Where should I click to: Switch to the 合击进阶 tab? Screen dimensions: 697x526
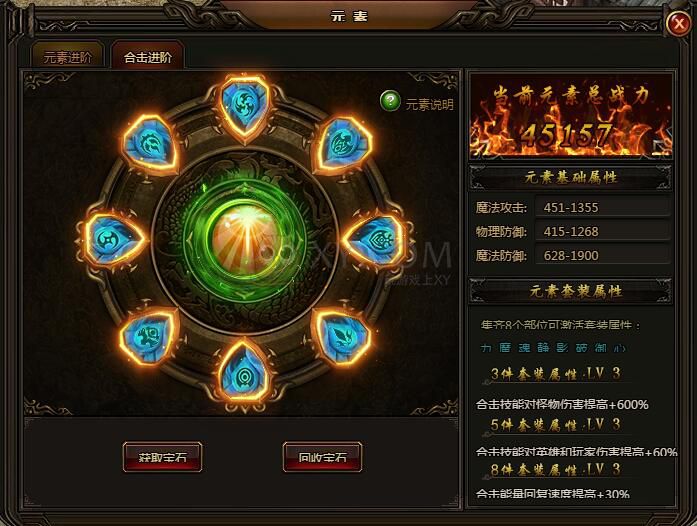[148, 57]
